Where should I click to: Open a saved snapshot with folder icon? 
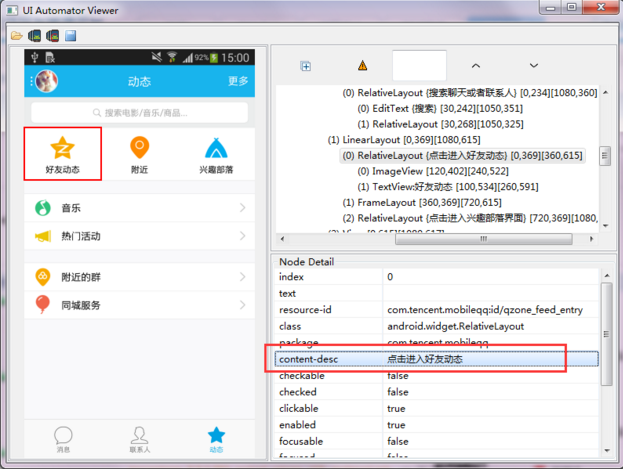pyautogui.click(x=16, y=36)
